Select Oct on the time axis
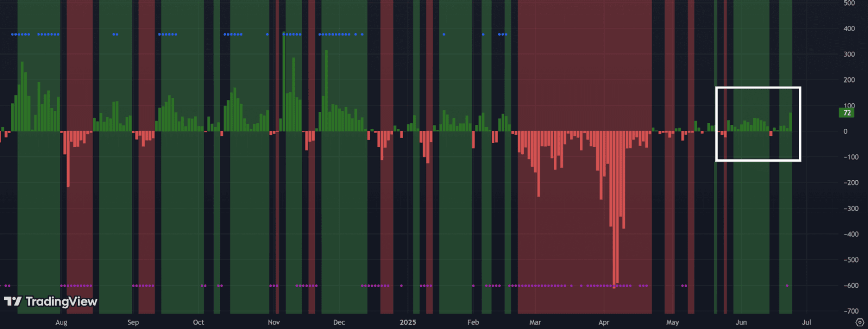Image resolution: width=868 pixels, height=329 pixels. (198, 322)
